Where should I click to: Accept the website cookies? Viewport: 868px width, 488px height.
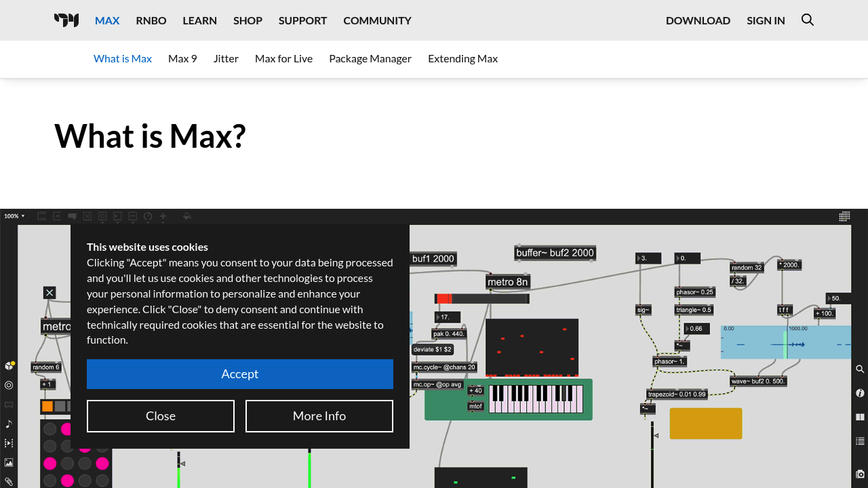239,374
